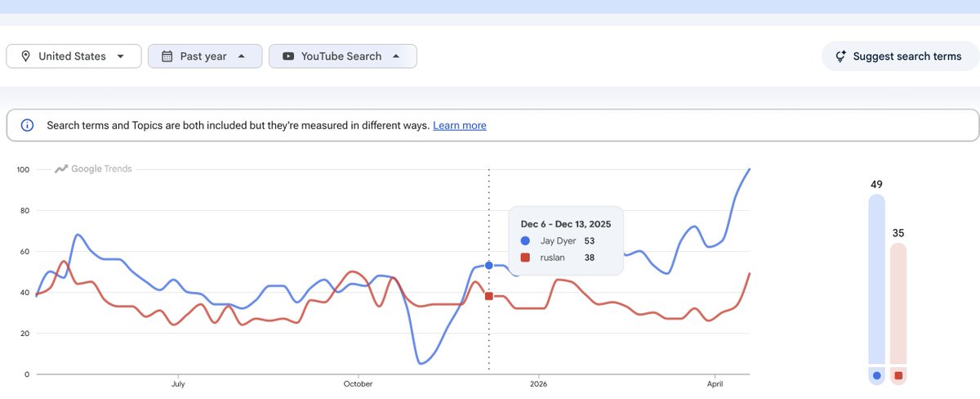Click the July label on the time axis

(x=176, y=383)
